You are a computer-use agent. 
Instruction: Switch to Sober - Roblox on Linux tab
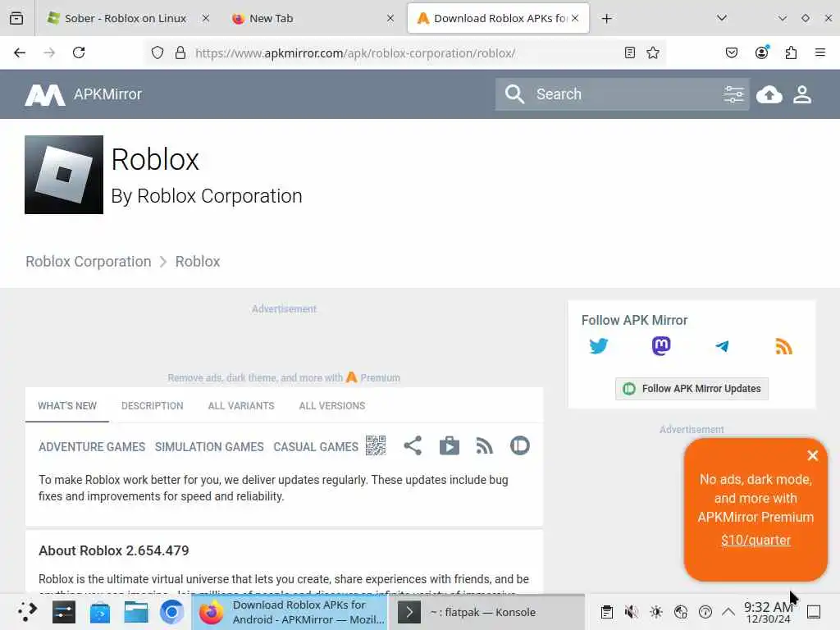pos(126,18)
